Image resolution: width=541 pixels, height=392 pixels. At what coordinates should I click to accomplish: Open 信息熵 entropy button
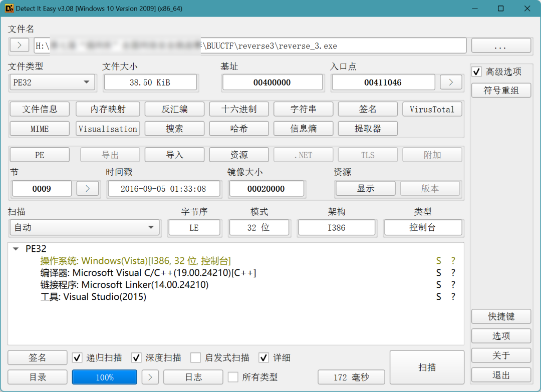coord(303,128)
